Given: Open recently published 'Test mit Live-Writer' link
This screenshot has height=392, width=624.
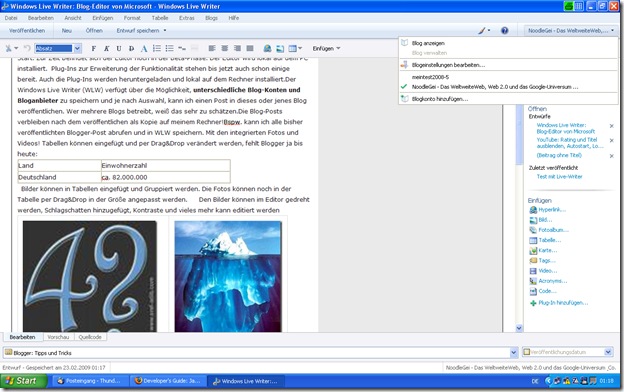Looking at the screenshot, I should [559, 177].
